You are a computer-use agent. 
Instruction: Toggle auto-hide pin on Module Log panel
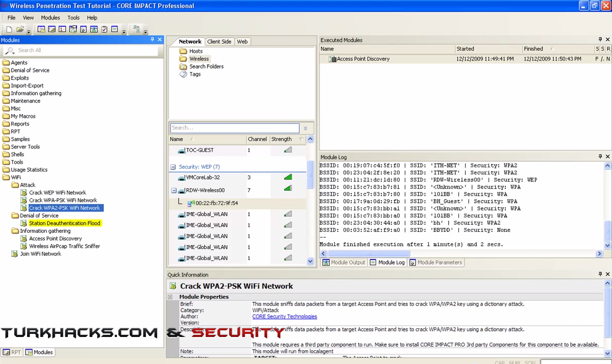[x=600, y=157]
